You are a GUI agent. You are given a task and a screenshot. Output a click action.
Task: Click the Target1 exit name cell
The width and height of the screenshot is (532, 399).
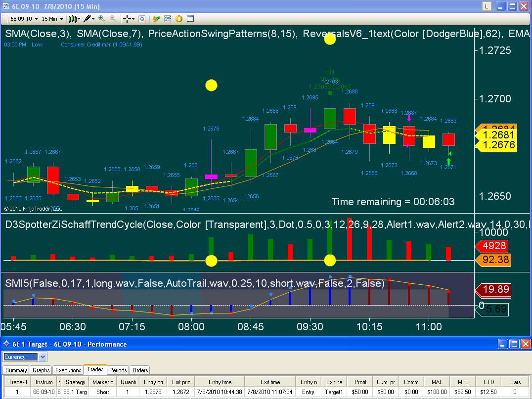tap(334, 392)
